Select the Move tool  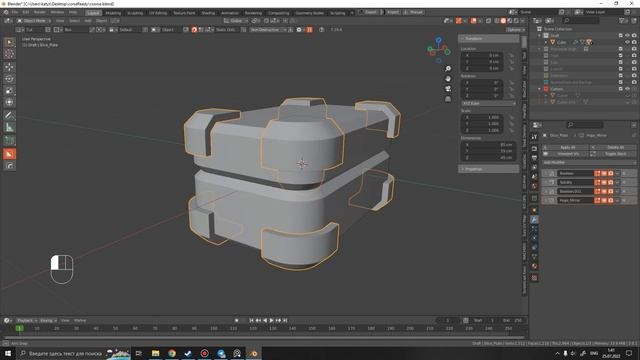(9, 67)
